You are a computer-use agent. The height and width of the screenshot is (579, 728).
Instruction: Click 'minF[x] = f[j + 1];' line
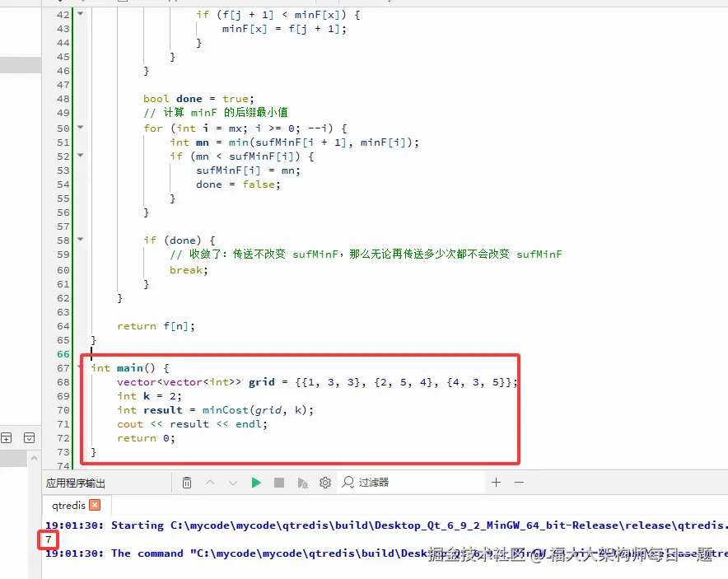pos(284,29)
